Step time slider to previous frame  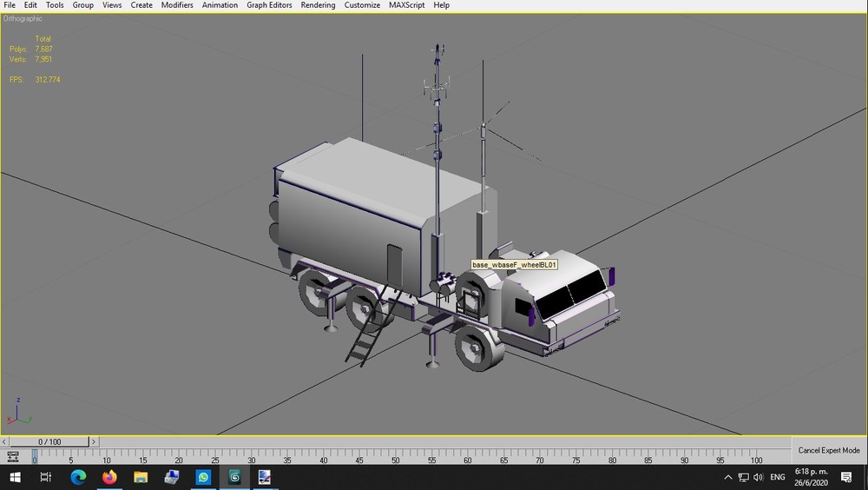(x=4, y=441)
